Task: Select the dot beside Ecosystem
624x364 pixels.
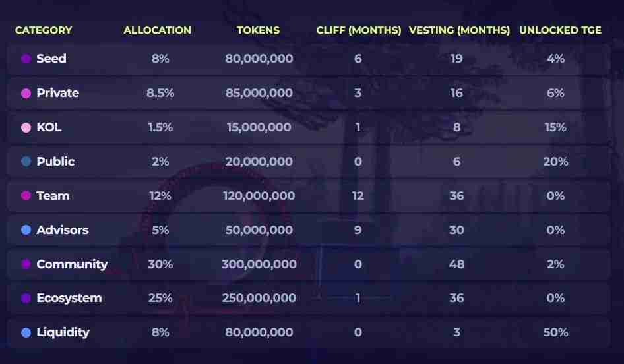Action: tap(26, 298)
